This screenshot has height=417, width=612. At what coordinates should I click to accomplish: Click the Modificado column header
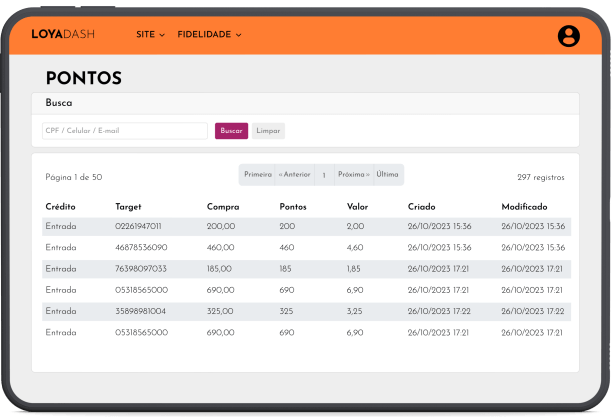[531, 207]
